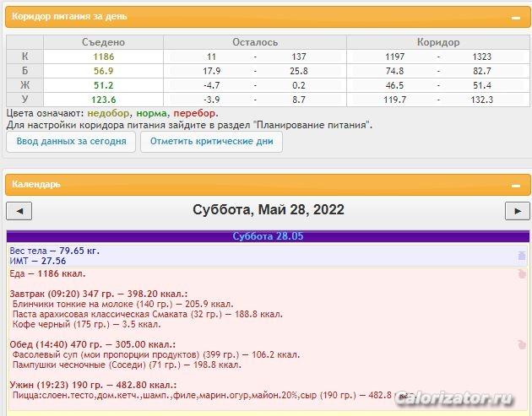The image size is (532, 416).
Task: Click the 'Коридор' column header
Action: click(438, 42)
